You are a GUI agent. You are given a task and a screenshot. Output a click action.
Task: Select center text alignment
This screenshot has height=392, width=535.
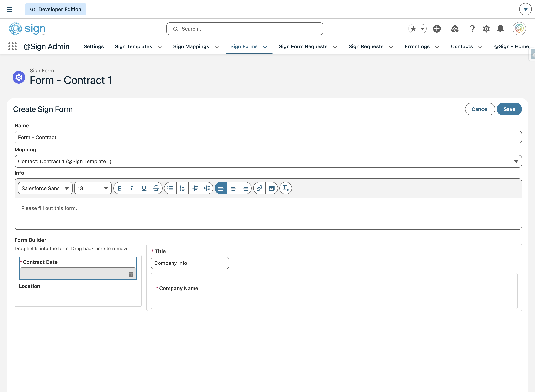(x=233, y=188)
